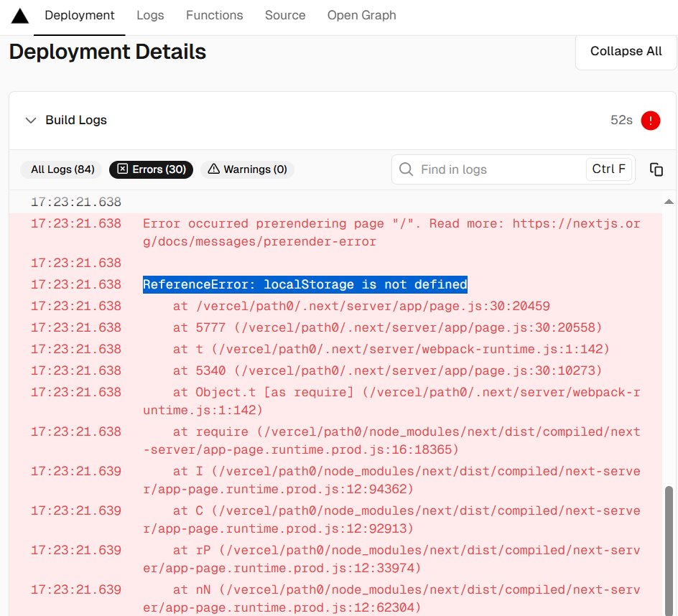The height and width of the screenshot is (616, 678).
Task: Click the red build error status icon
Action: pos(650,120)
